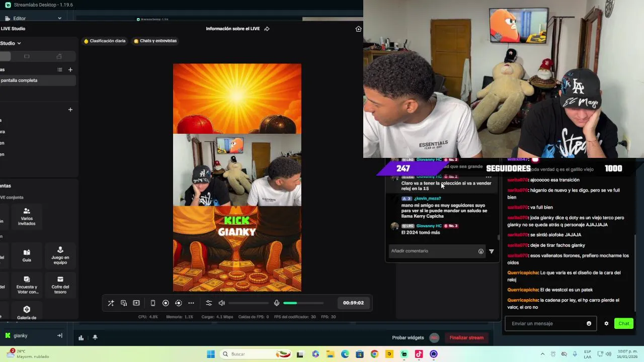
Task: Open the Galería de tool
Action: [x=27, y=312]
